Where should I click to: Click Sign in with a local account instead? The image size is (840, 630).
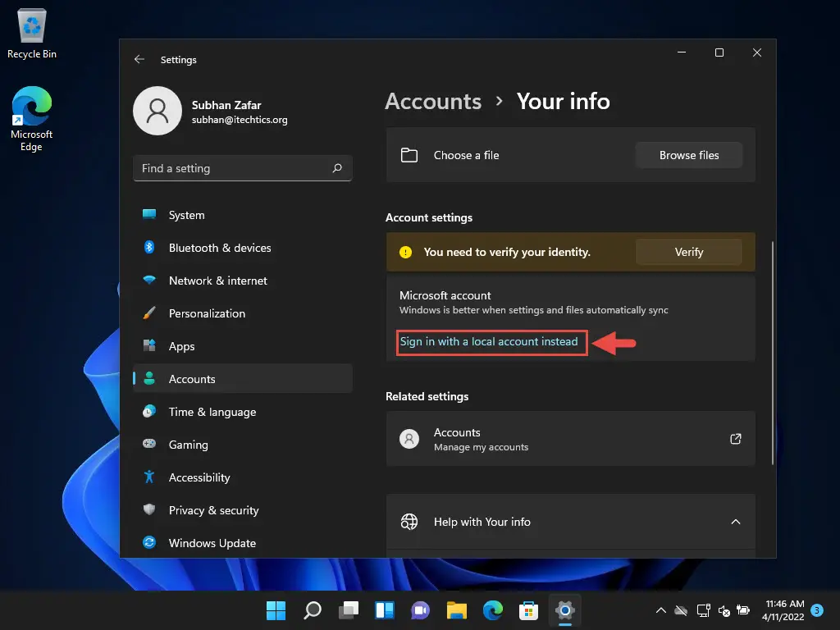pos(490,341)
